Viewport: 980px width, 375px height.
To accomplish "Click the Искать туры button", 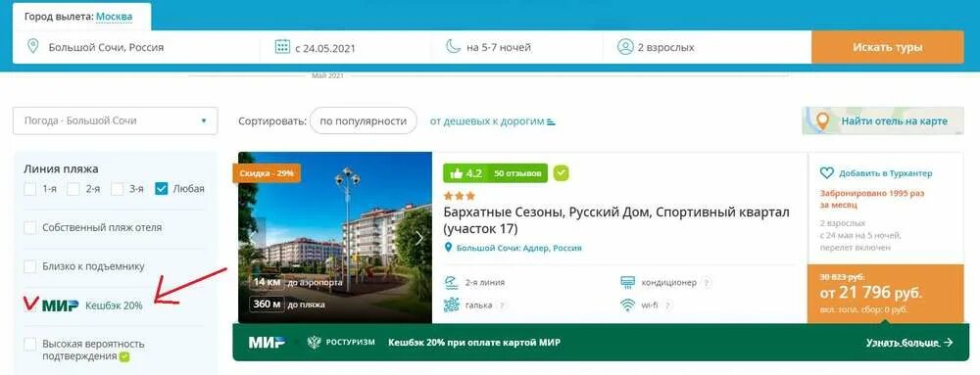I will tap(888, 47).
